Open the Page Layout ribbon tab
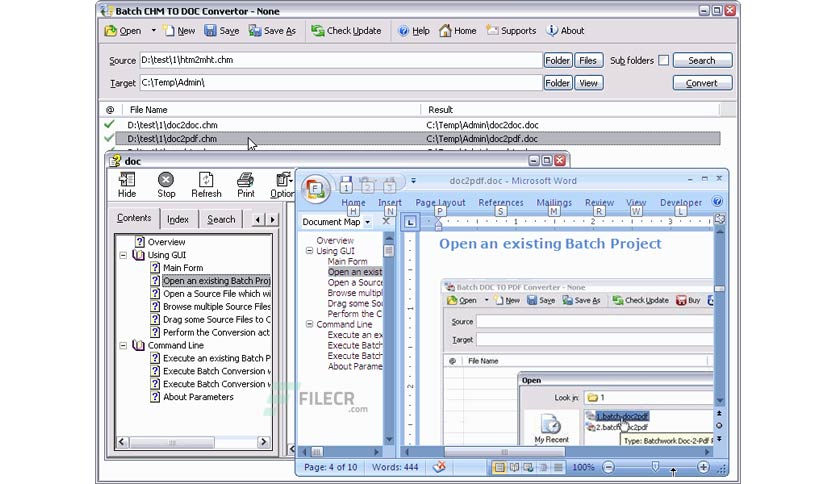Image resolution: width=836 pixels, height=484 pixels. pyautogui.click(x=440, y=203)
